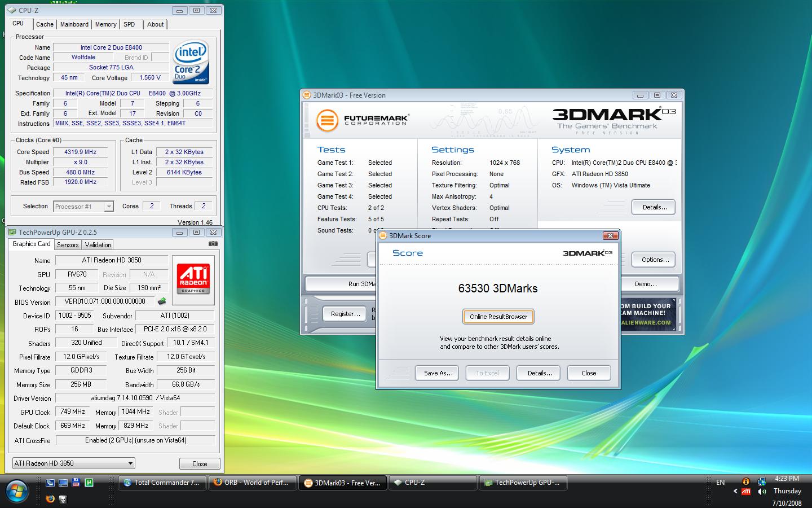Image resolution: width=812 pixels, height=508 pixels.
Task: Click the ATI Radeon logo in GPU-Z
Action: (x=193, y=279)
